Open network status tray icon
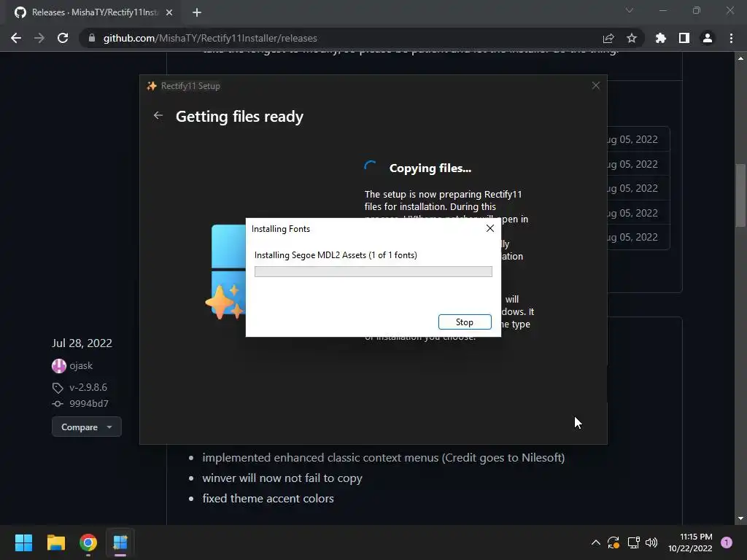 click(633, 542)
